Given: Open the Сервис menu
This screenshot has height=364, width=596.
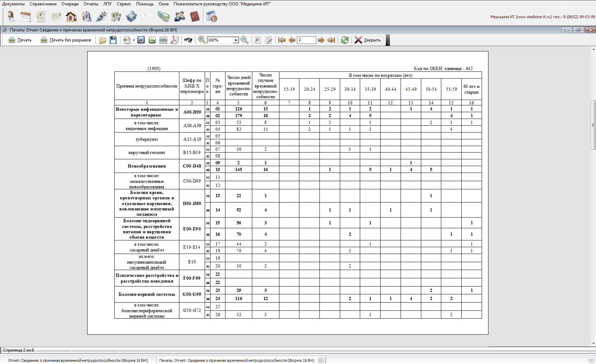Looking at the screenshot, I should click(x=124, y=4).
